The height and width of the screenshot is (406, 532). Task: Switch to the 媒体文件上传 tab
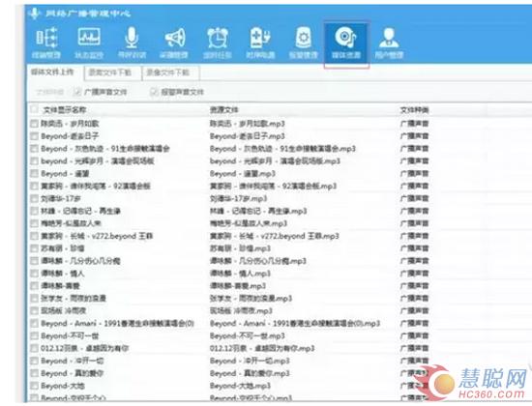(52, 72)
